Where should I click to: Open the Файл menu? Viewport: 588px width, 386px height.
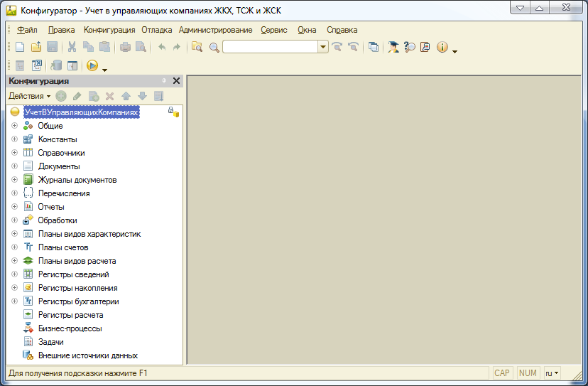(x=27, y=30)
